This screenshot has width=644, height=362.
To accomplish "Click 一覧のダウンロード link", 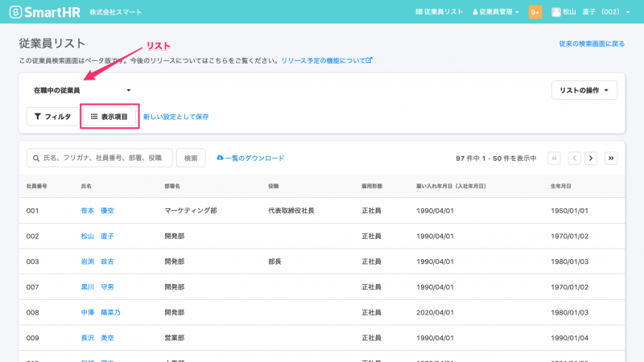I will tap(250, 158).
